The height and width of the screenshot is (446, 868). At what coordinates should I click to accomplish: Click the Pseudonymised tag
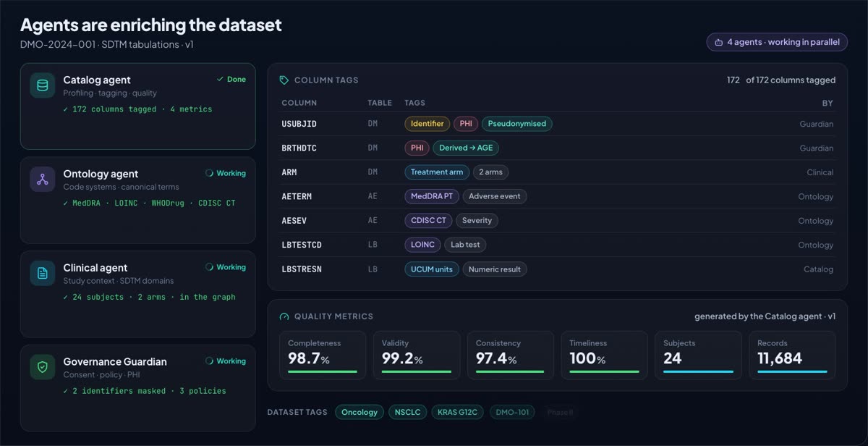coord(516,124)
